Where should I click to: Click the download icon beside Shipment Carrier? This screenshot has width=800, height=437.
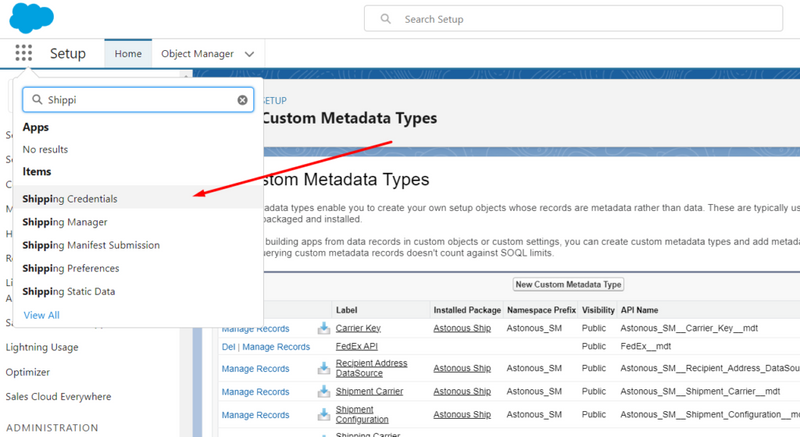pyautogui.click(x=323, y=392)
